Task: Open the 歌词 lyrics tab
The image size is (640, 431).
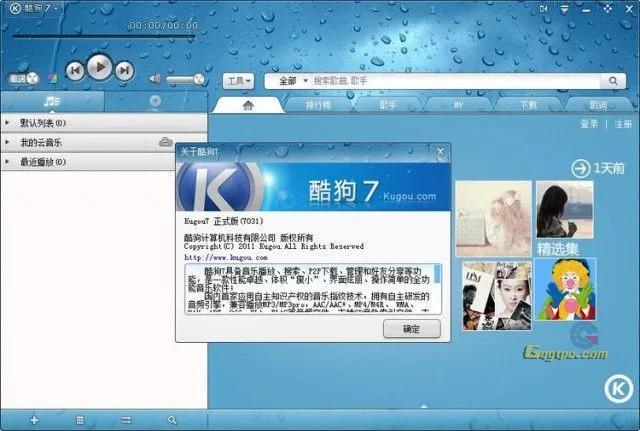Action: (598, 105)
